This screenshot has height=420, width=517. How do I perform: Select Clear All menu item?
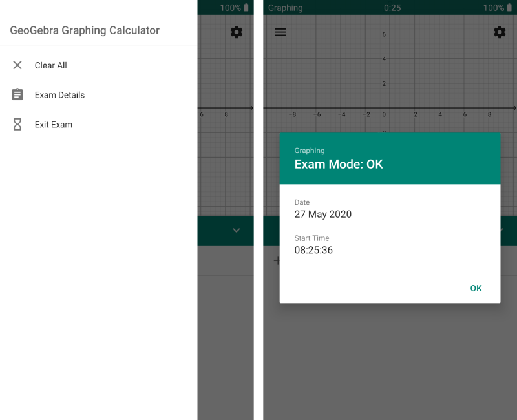coord(99,65)
